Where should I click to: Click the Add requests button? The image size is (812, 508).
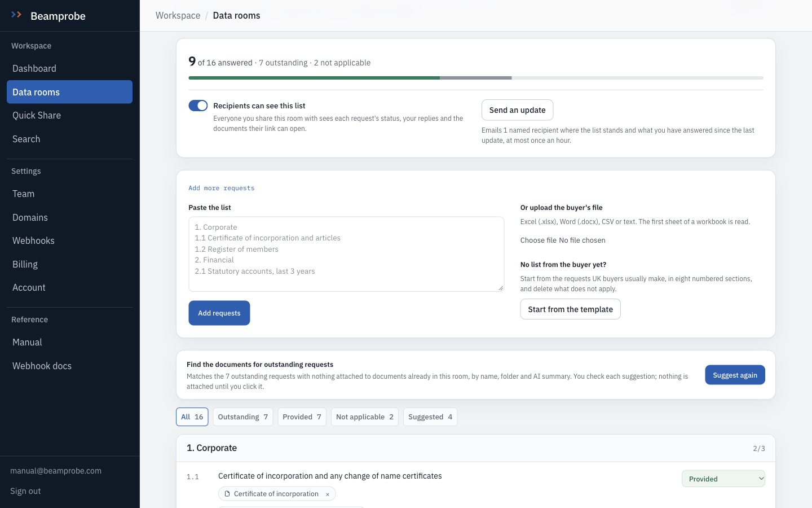(219, 313)
